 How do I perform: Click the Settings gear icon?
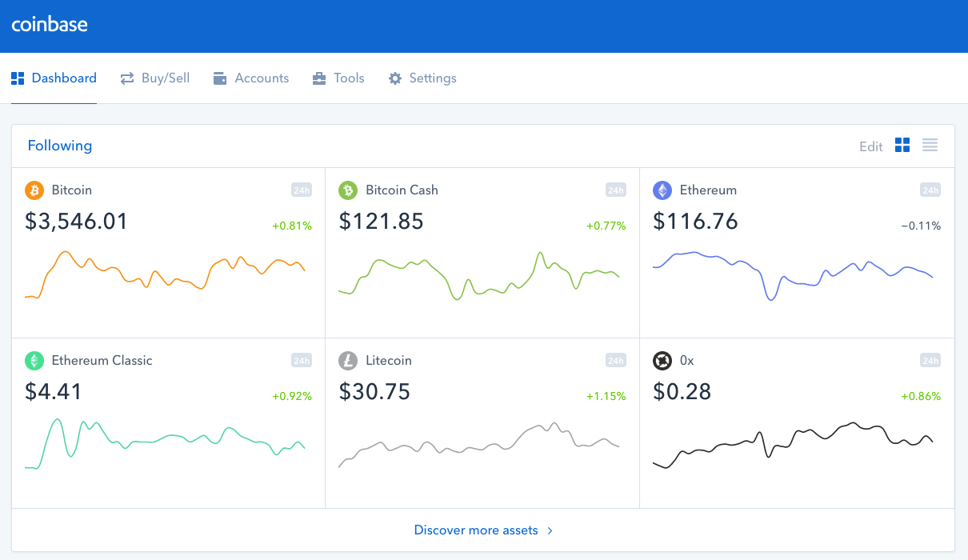point(395,78)
